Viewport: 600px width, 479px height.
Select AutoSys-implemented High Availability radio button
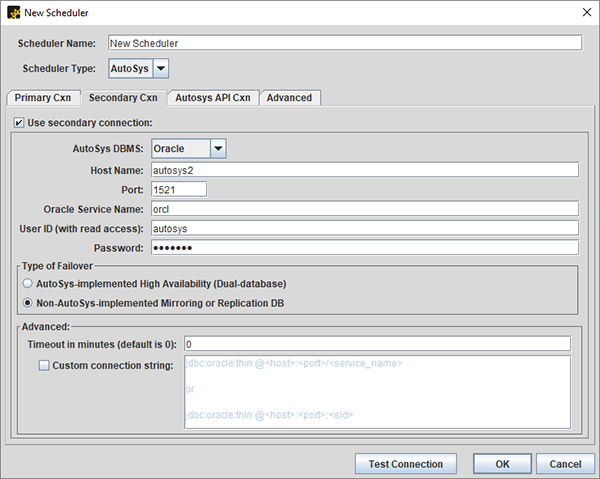pos(28,283)
